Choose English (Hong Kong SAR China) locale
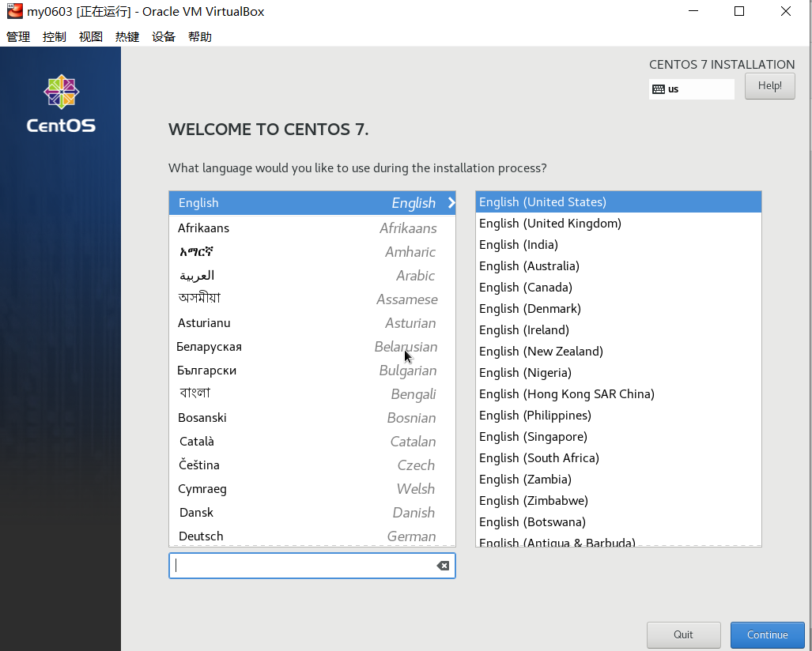 (x=618, y=394)
